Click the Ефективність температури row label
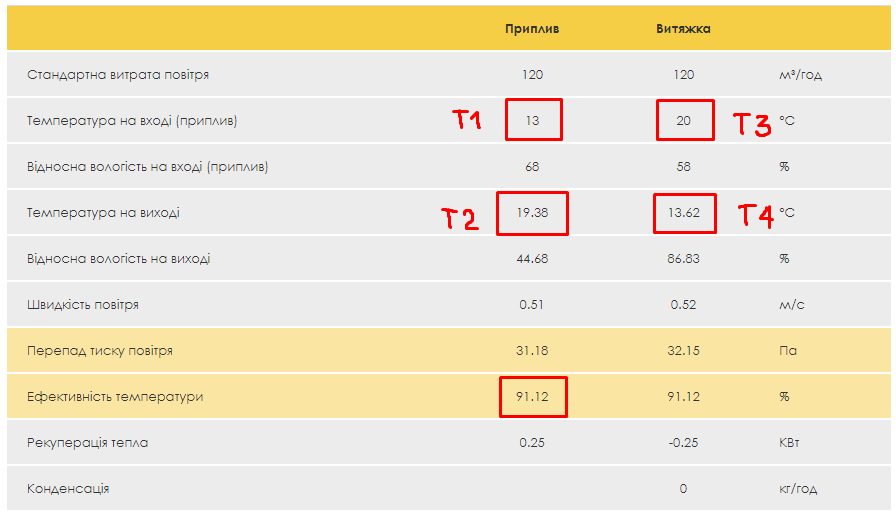This screenshot has height=519, width=896. (x=115, y=397)
